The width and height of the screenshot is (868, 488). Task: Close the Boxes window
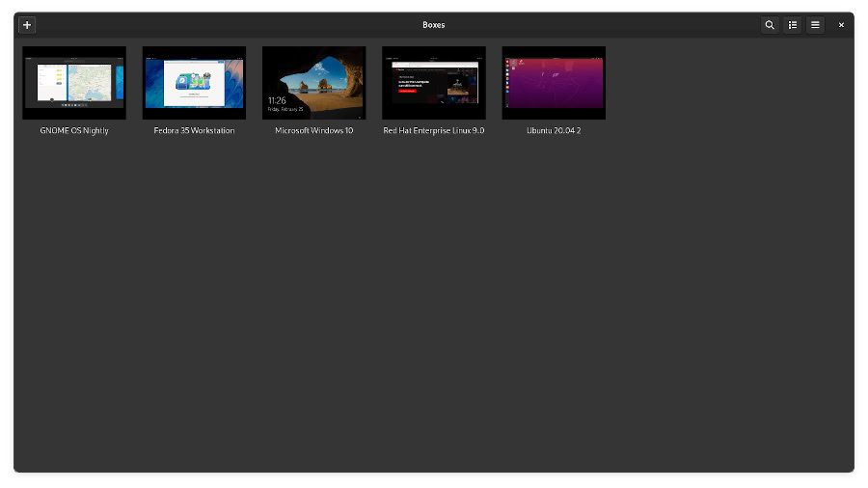841,25
